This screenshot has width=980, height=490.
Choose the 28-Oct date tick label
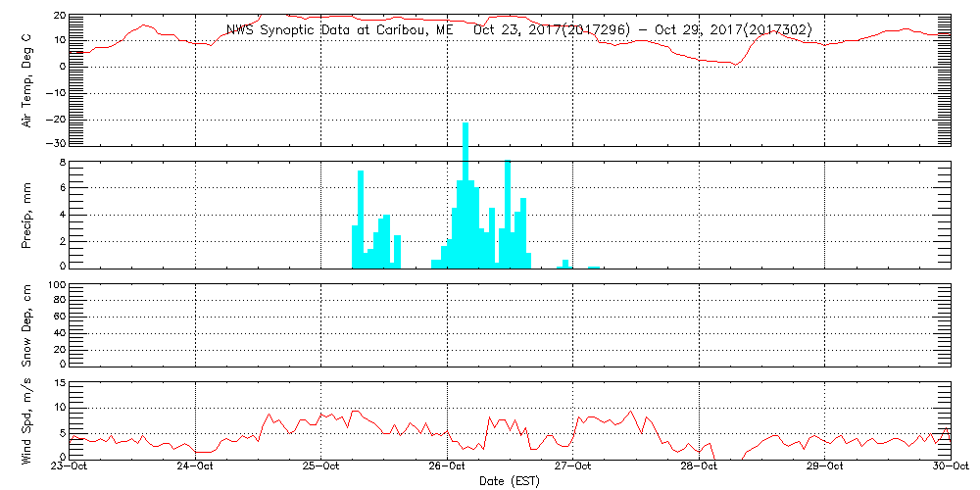(x=700, y=467)
